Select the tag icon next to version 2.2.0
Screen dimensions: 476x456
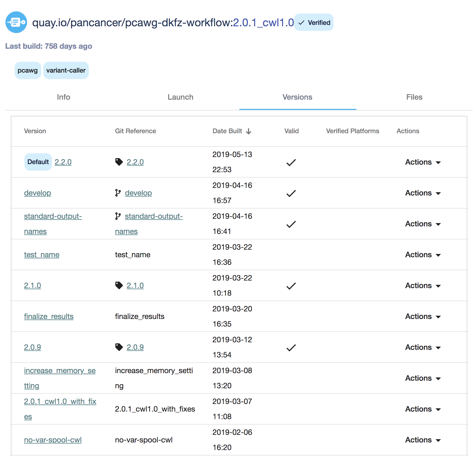[x=119, y=161]
